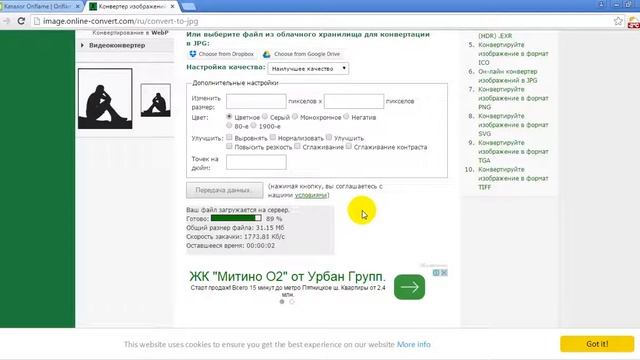Click the 31.15 Мб file size text
The width and height of the screenshot is (640, 360).
tap(270, 228)
